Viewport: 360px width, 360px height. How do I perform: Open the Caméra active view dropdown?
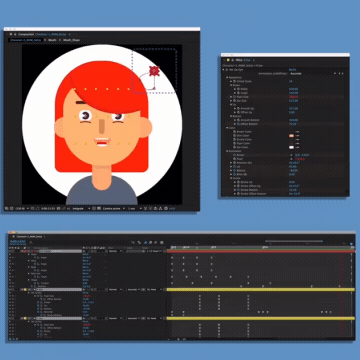113,208
